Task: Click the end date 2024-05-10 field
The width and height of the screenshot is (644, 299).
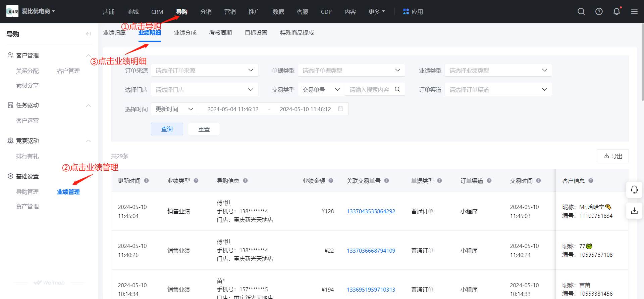Action: 305,109
